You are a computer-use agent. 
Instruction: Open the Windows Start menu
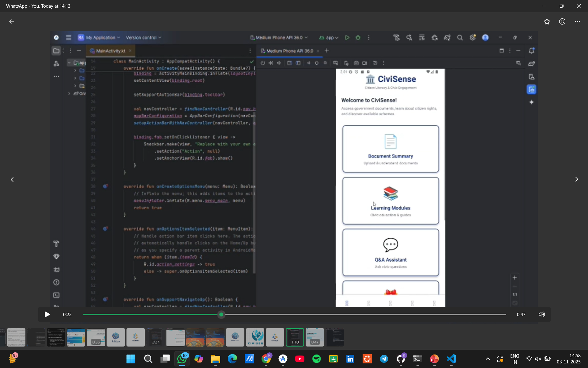[131, 359]
